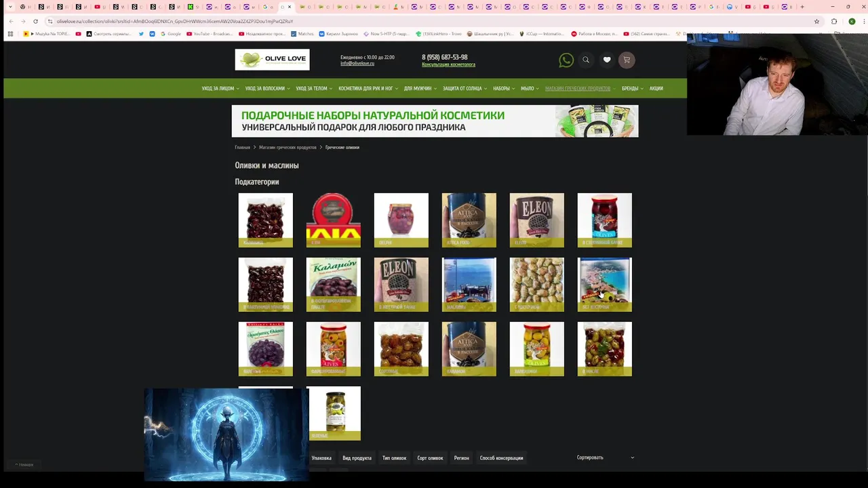868x488 pixels.
Task: Open the Работа в Москве bookmark
Action: tap(594, 33)
